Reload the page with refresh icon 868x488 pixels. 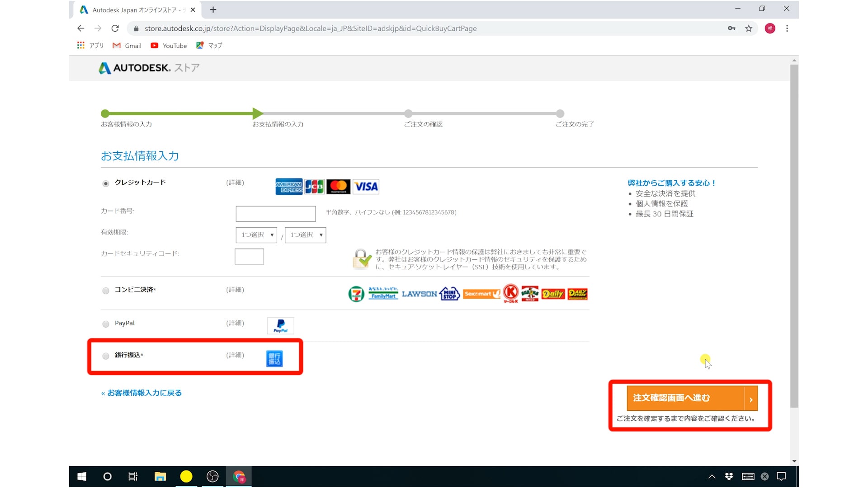tap(115, 28)
